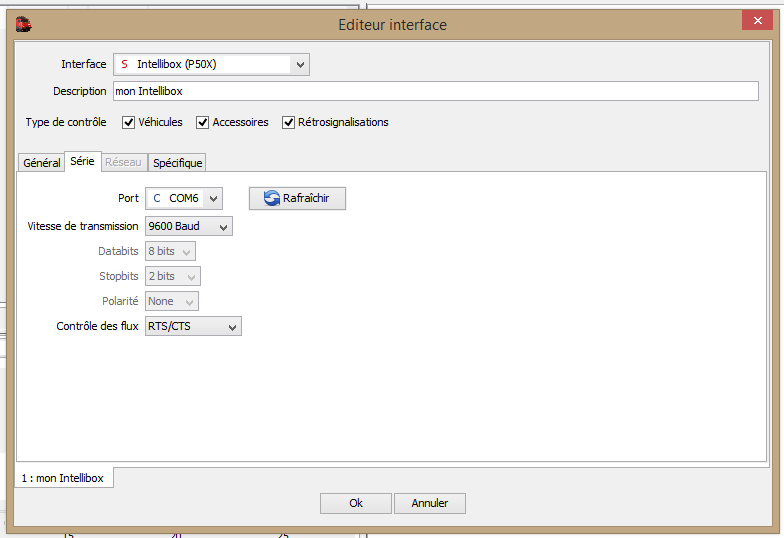Click the red train application icon in title bar

coord(23,24)
